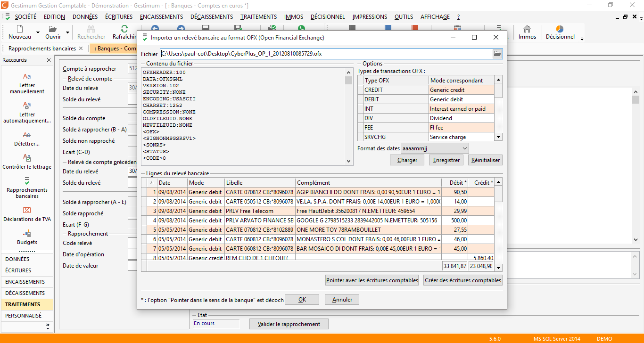Browse for OFX file with folder icon
The image size is (644, 343).
[x=497, y=54]
